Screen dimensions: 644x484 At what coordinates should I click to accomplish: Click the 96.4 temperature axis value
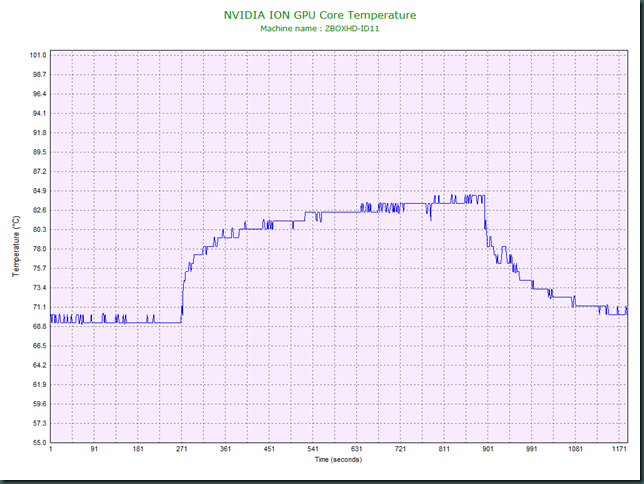(x=39, y=94)
